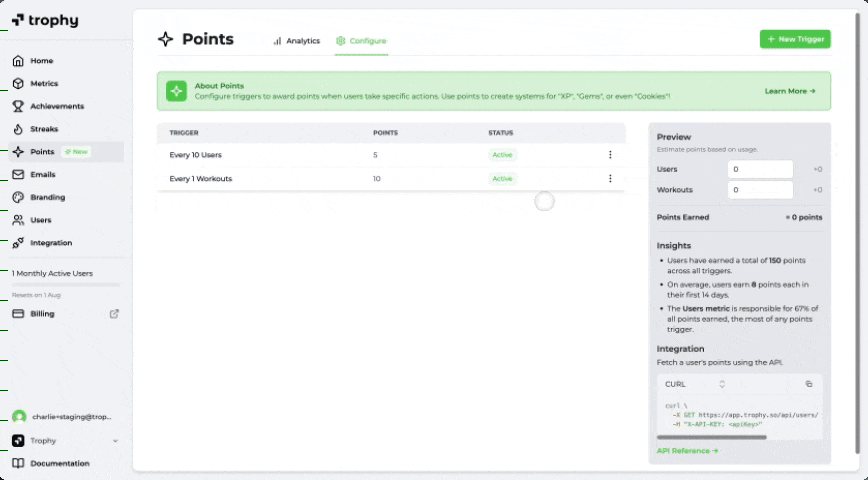Viewport: 868px width, 480px height.
Task: Click the Trophy logo in the sidebar header
Action: 45,20
